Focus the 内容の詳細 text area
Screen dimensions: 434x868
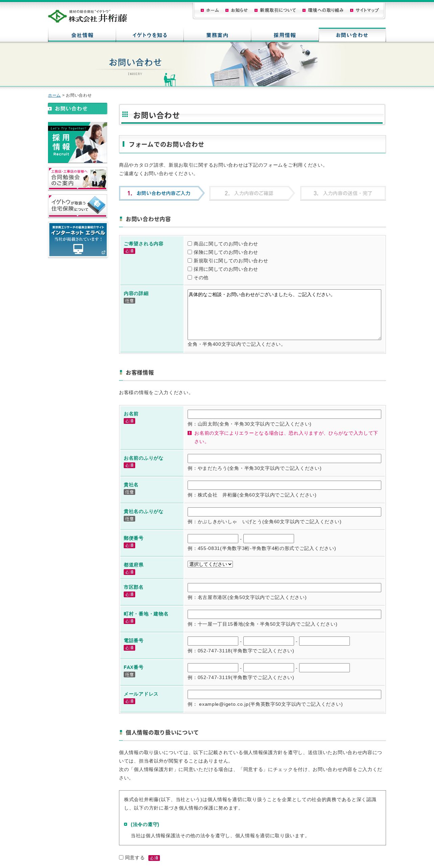pos(284,315)
